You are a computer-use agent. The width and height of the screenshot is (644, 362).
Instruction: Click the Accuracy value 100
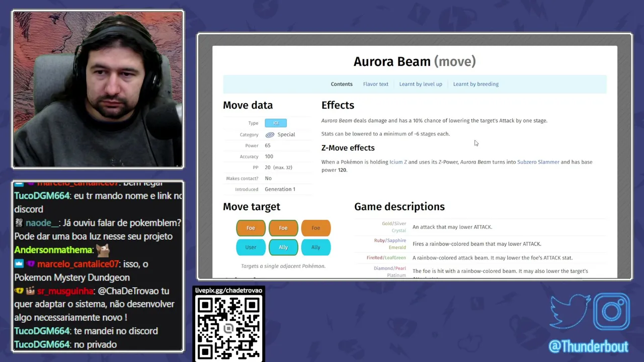(269, 156)
